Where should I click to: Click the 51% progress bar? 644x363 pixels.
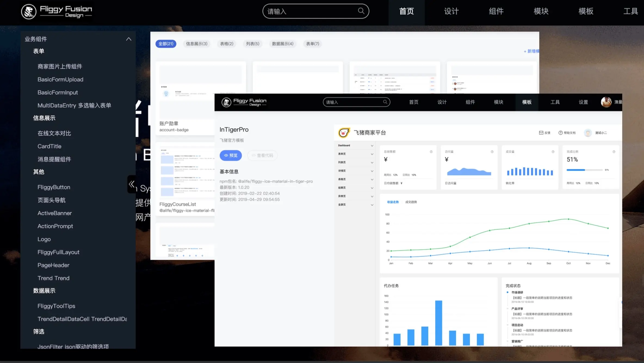coord(584,170)
